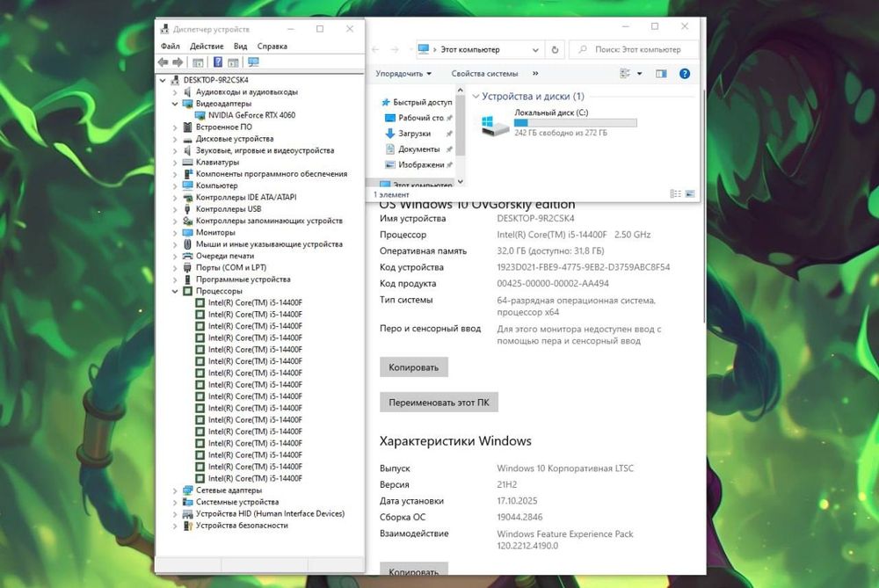Open the view options dropdown arrow in Explorer
Screen dimensions: 879x588
coord(640,74)
